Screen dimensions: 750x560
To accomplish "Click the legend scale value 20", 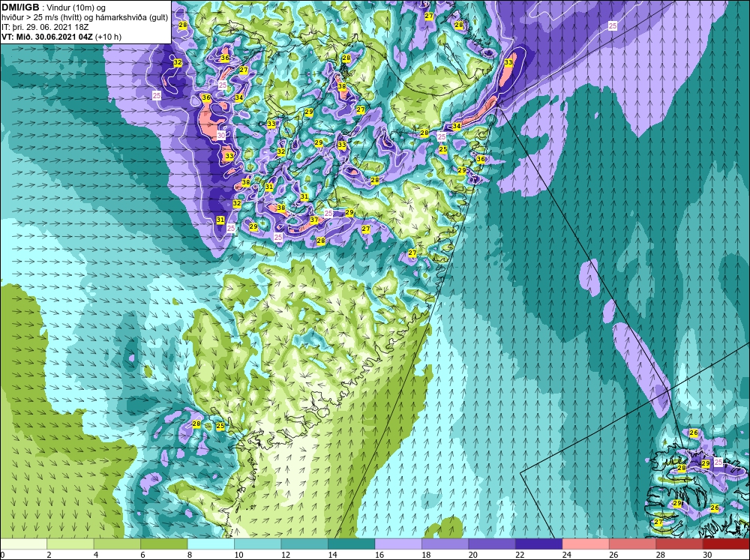I will [472, 555].
